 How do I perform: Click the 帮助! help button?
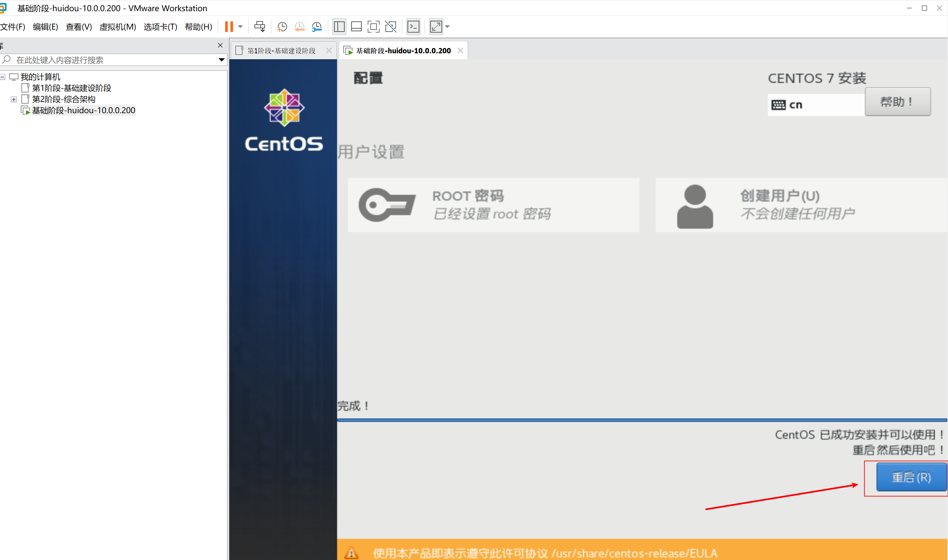[897, 102]
